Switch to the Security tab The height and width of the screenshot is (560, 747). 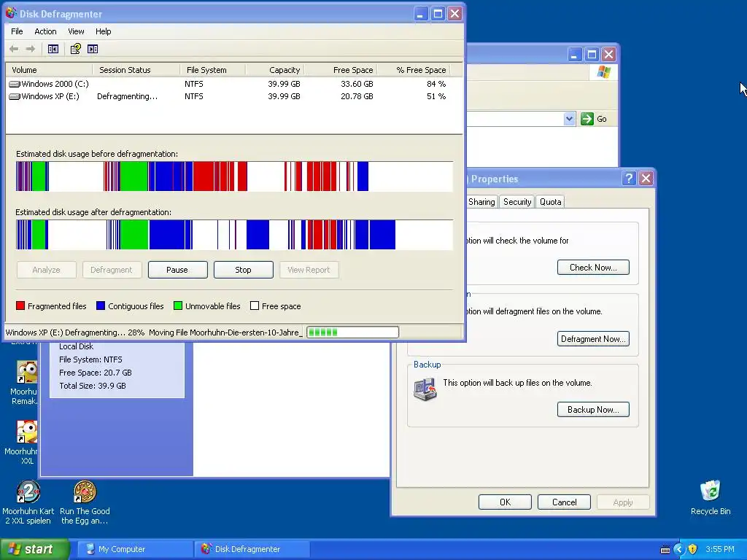coord(517,202)
